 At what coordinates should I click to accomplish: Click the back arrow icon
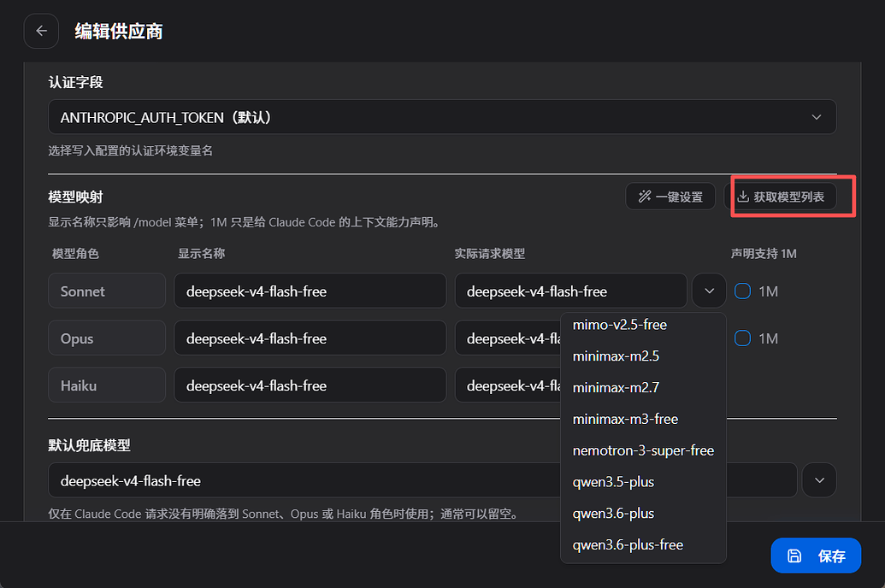point(41,31)
